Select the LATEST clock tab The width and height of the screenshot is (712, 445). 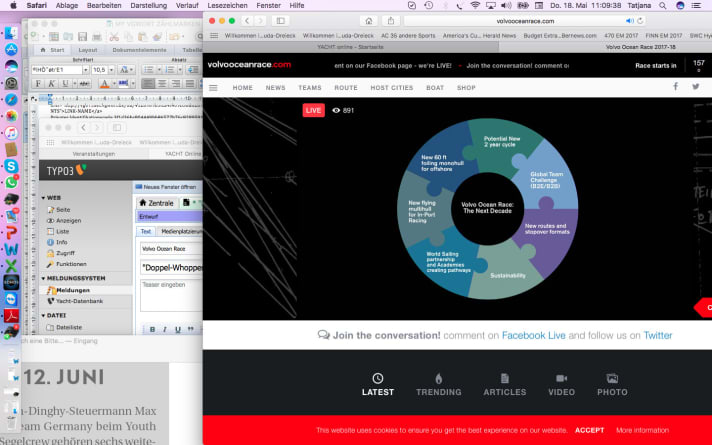pos(378,385)
